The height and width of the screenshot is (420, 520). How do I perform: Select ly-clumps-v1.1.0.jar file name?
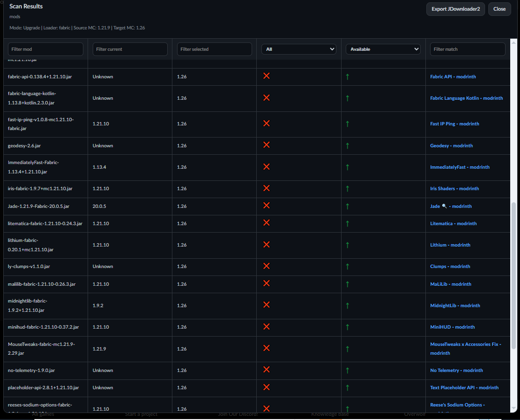coord(29,266)
